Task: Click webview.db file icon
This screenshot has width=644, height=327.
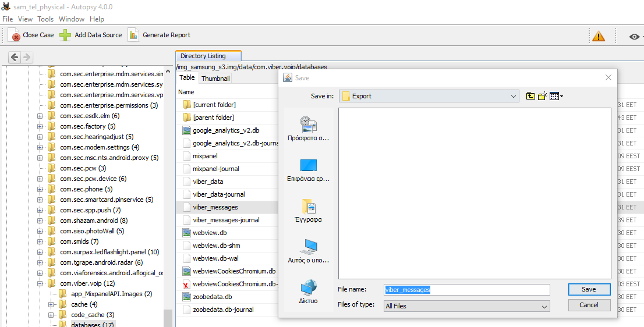Action: (187, 233)
